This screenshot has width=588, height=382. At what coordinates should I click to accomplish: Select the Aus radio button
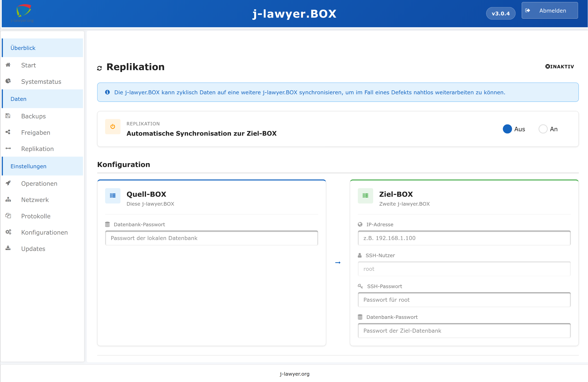507,129
